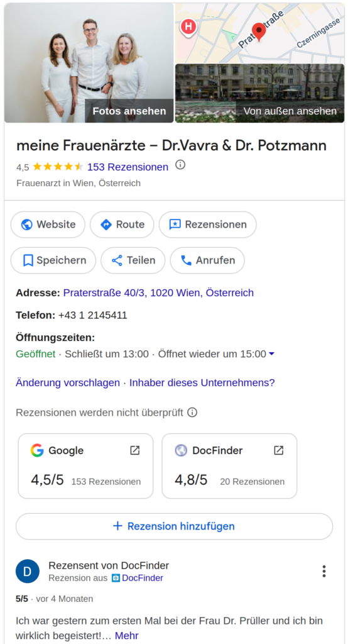Viewport: 348px width, 644px height.
Task: Save the place with Speichern bookmark
Action: (x=53, y=260)
